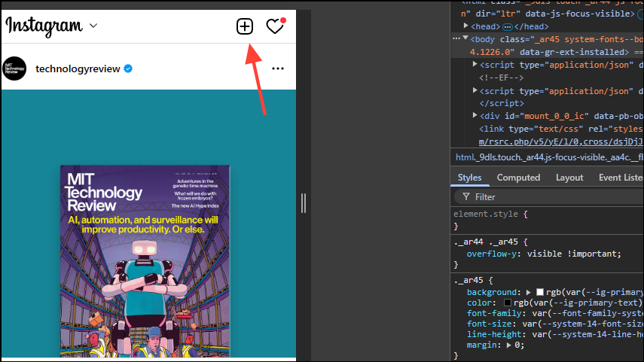This screenshot has height=362, width=644.
Task: Select the link type="text/css" node
Action: point(561,129)
